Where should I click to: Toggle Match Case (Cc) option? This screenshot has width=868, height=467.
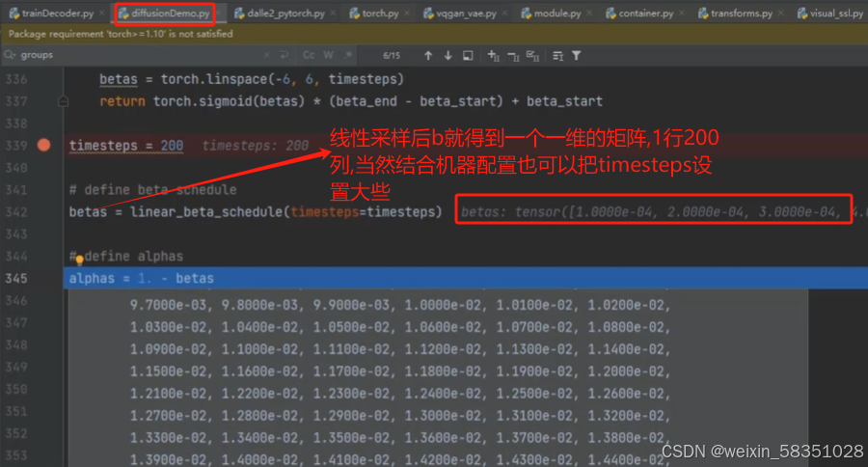coord(309,55)
